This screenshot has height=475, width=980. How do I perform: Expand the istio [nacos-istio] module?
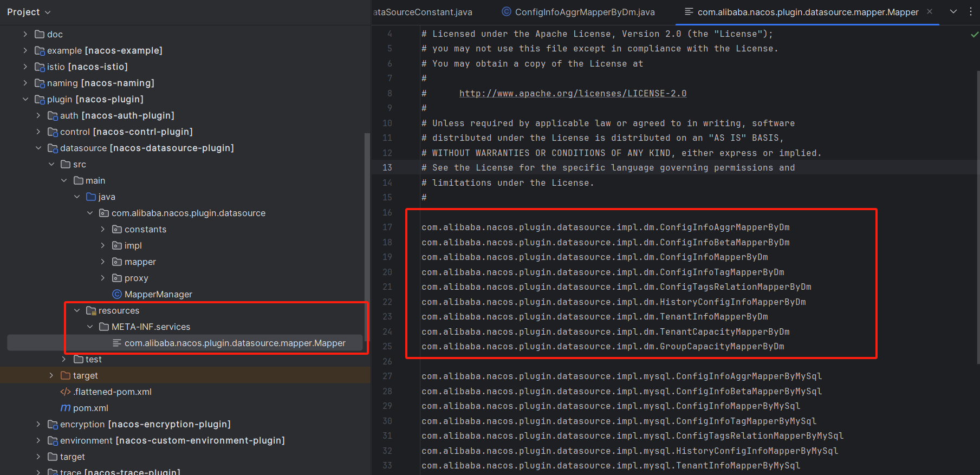[x=25, y=67]
